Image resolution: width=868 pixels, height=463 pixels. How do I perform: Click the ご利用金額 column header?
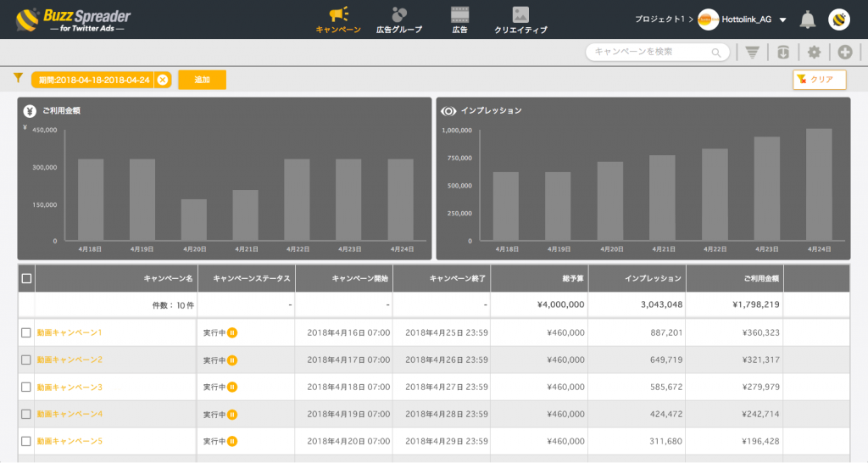[x=735, y=279]
